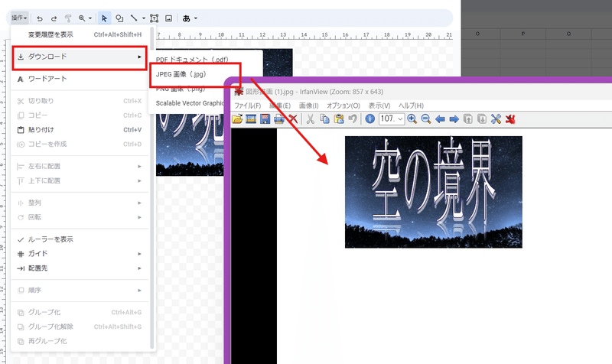Open the zoom level dropdown arrow
612x364 pixels.
(90, 18)
